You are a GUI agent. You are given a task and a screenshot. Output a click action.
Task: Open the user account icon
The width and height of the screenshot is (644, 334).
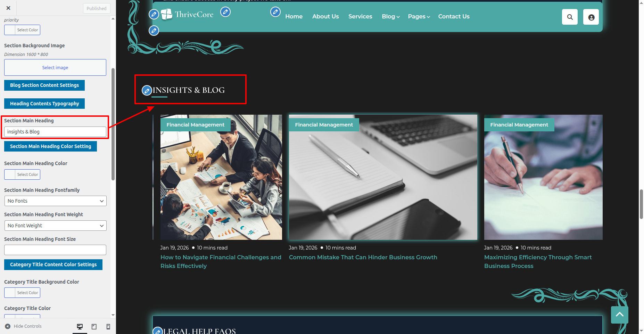[591, 17]
